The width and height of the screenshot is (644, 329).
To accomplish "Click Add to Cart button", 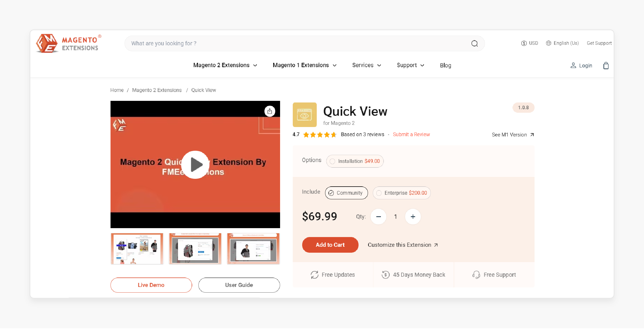I will [330, 245].
